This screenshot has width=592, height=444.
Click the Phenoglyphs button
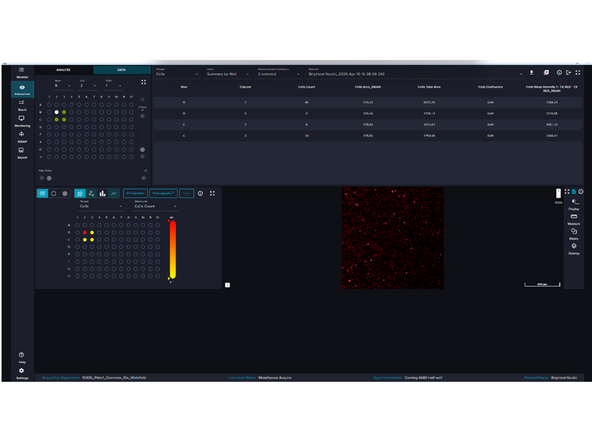click(x=163, y=193)
